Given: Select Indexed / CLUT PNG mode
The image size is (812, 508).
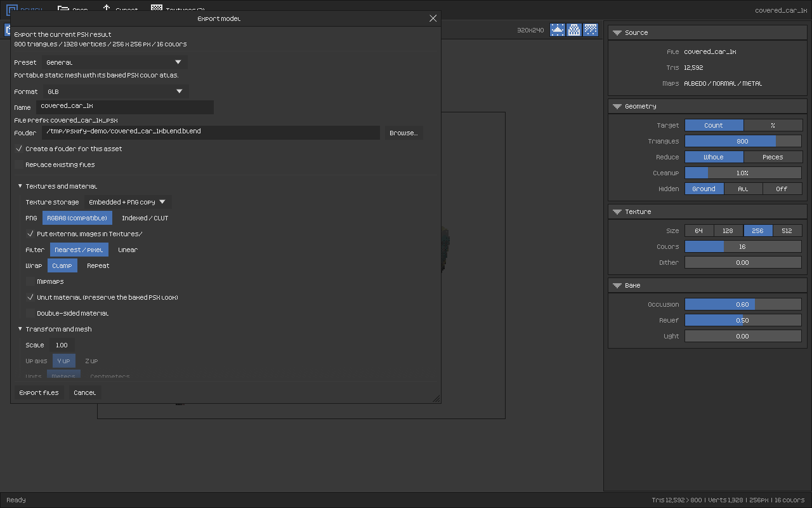Looking at the screenshot, I should (145, 218).
